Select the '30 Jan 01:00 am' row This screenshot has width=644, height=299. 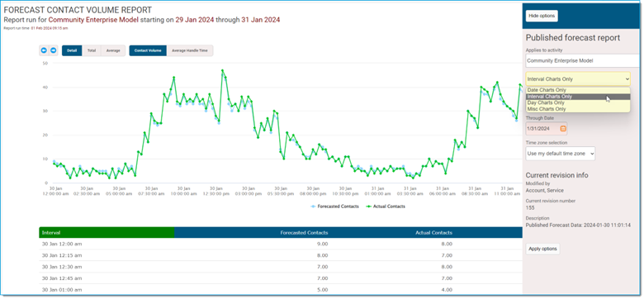(x=281, y=289)
